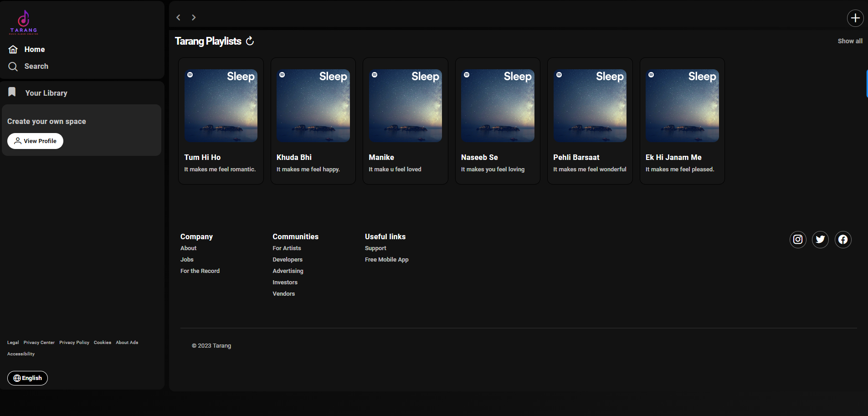Screen dimensions: 868x416
Task: Refresh Tarang Playlists with reload icon
Action: pos(250,41)
